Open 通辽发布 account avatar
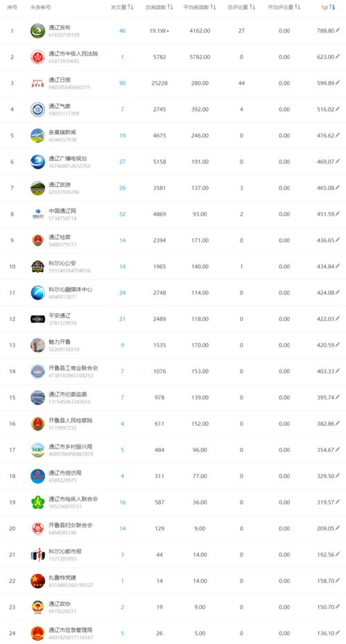This screenshot has width=346, height=644. click(x=38, y=31)
